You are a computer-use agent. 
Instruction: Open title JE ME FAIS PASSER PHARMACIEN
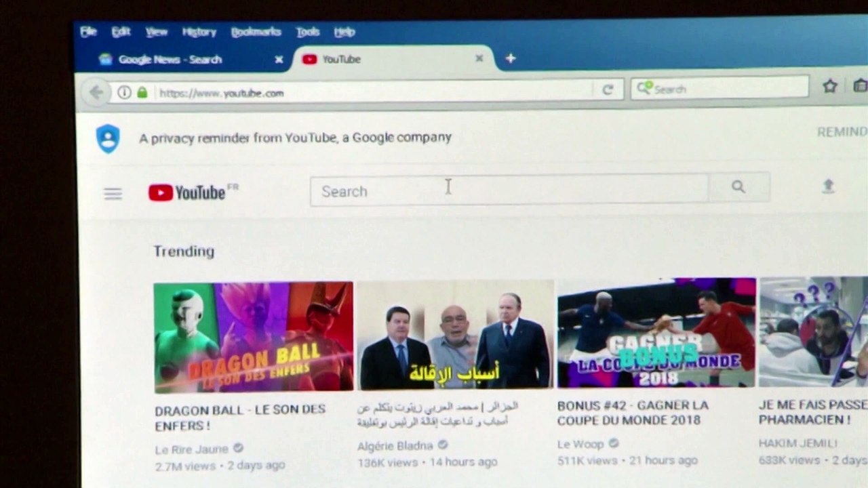813,412
